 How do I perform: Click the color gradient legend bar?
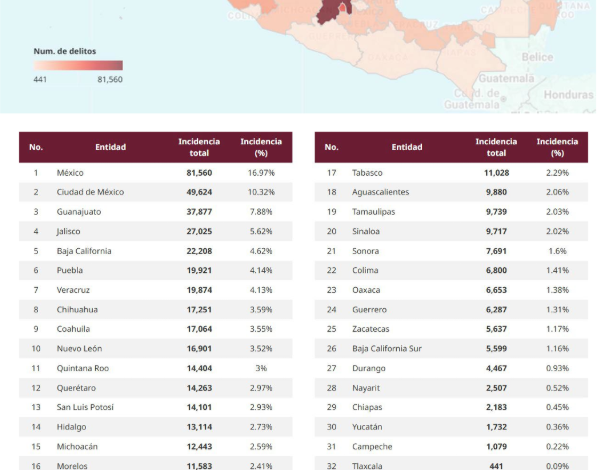(78, 65)
